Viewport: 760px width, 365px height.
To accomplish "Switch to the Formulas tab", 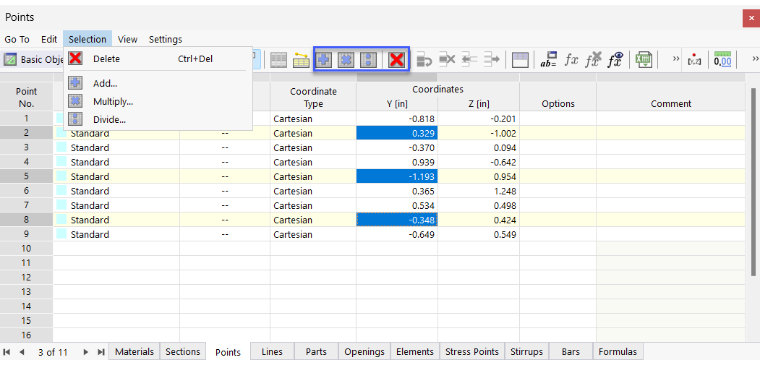I will (618, 352).
